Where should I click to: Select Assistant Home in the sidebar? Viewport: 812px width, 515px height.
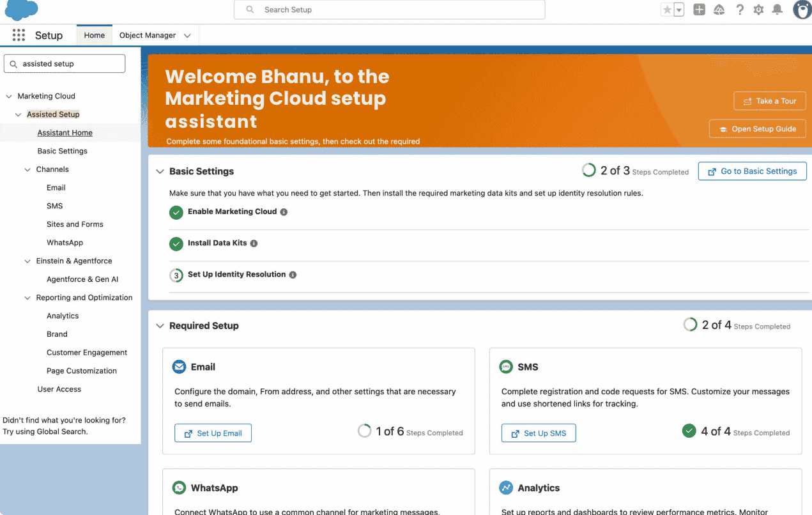pyautogui.click(x=65, y=133)
